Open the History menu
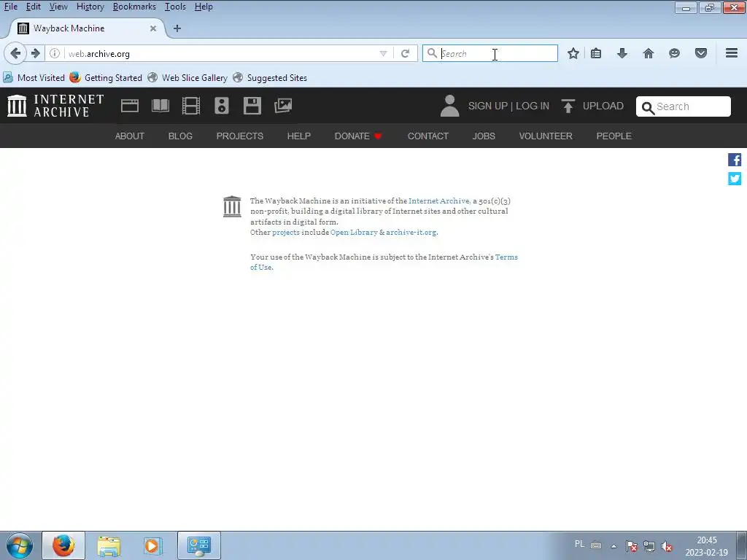Image resolution: width=747 pixels, height=560 pixels. [90, 7]
